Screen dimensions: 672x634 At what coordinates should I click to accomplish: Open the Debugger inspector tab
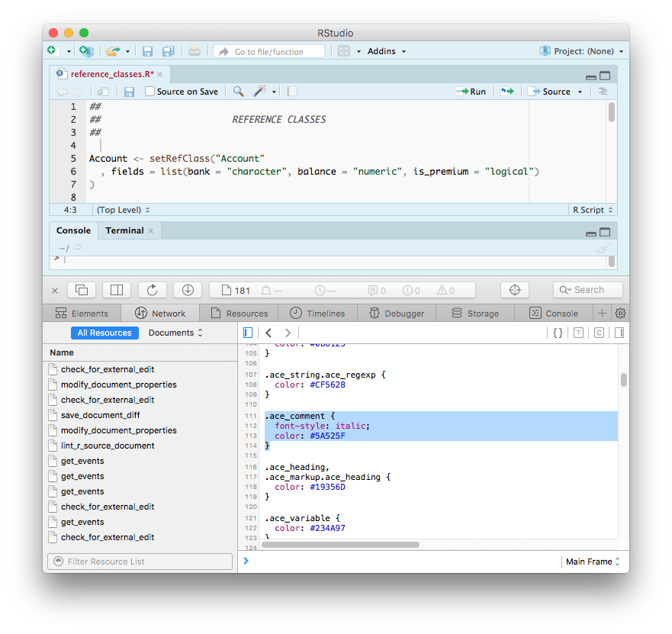[397, 314]
